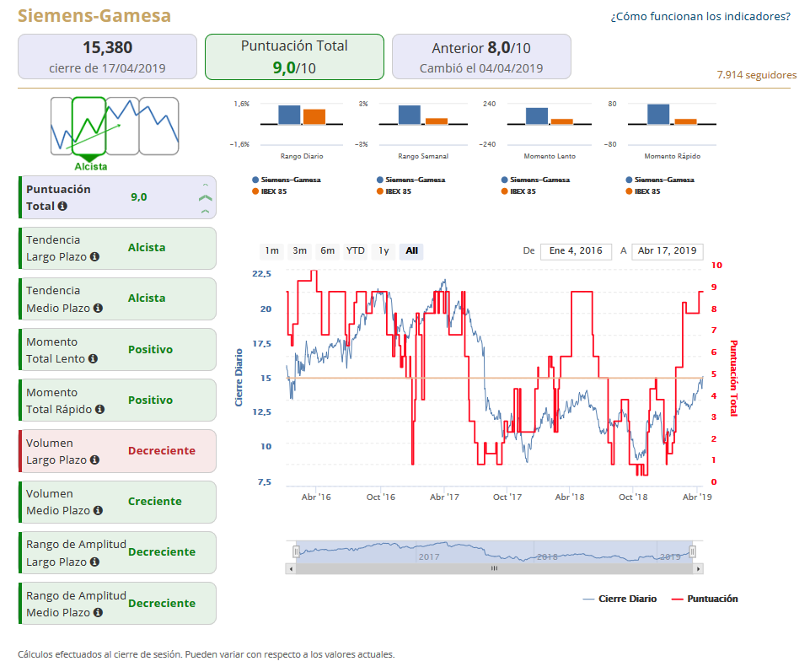This screenshot has height=672, width=810.
Task: Click the navigator scrollbar thumb
Action: click(x=495, y=568)
